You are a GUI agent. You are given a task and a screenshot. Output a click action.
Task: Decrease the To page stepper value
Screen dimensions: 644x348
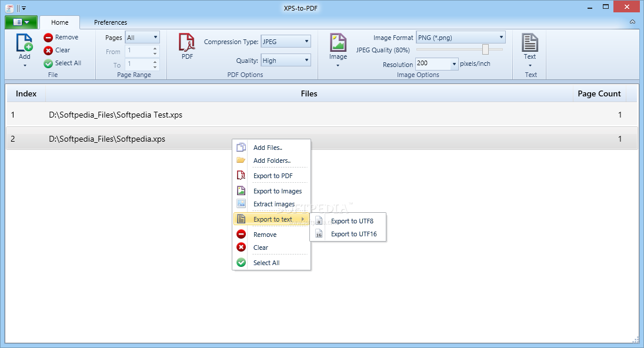[155, 67]
